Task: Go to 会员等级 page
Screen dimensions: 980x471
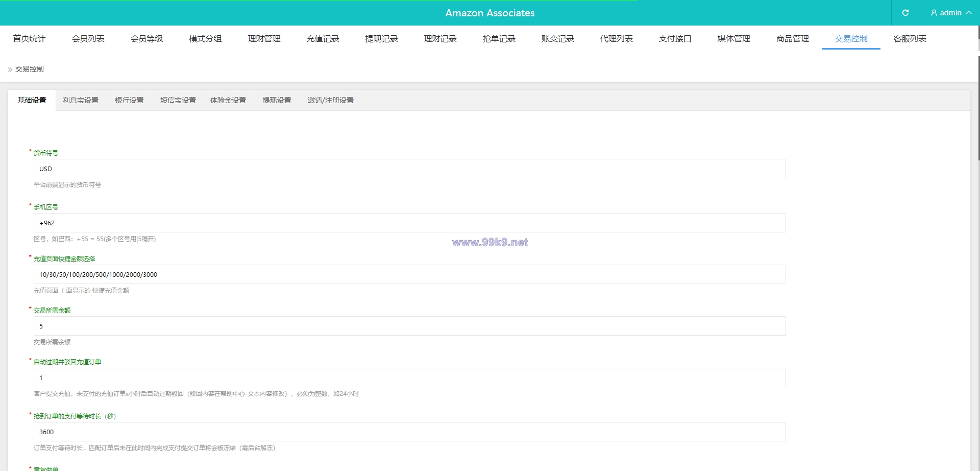Action: click(146, 38)
